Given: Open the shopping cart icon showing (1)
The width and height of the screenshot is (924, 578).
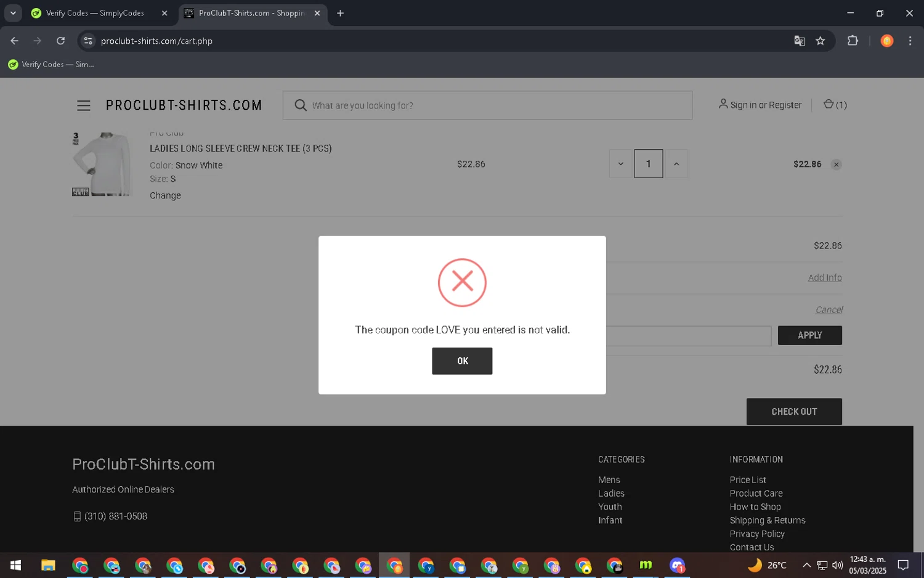Looking at the screenshot, I should point(835,105).
